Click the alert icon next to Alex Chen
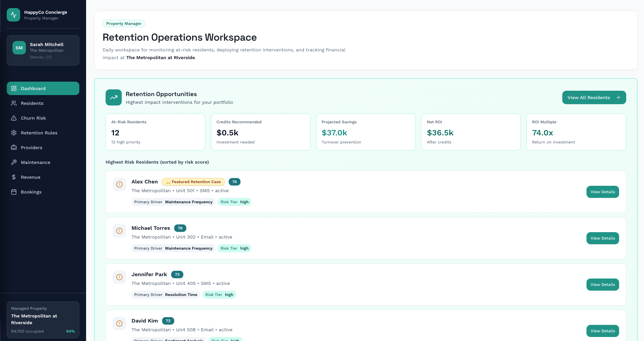 tap(119, 184)
